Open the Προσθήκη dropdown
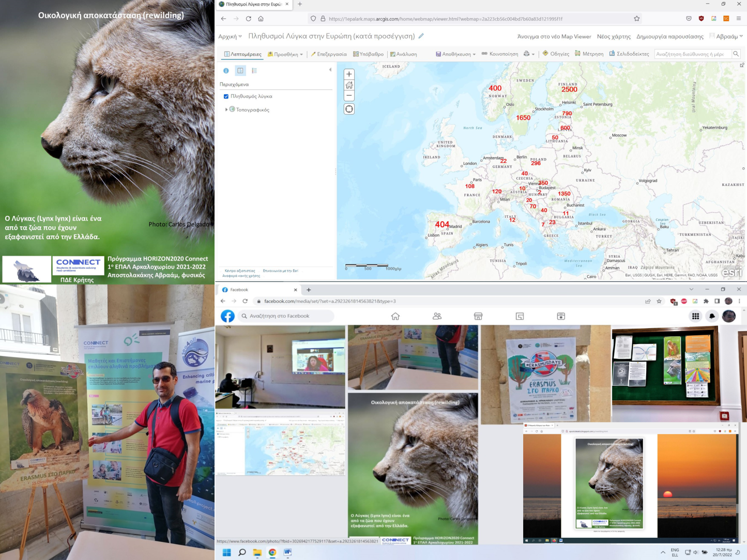This screenshot has height=560, width=747. (285, 54)
